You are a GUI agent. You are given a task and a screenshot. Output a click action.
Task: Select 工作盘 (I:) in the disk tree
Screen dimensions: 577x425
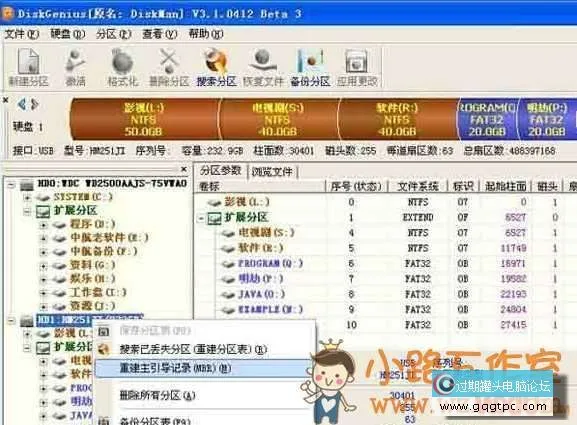coord(98,293)
